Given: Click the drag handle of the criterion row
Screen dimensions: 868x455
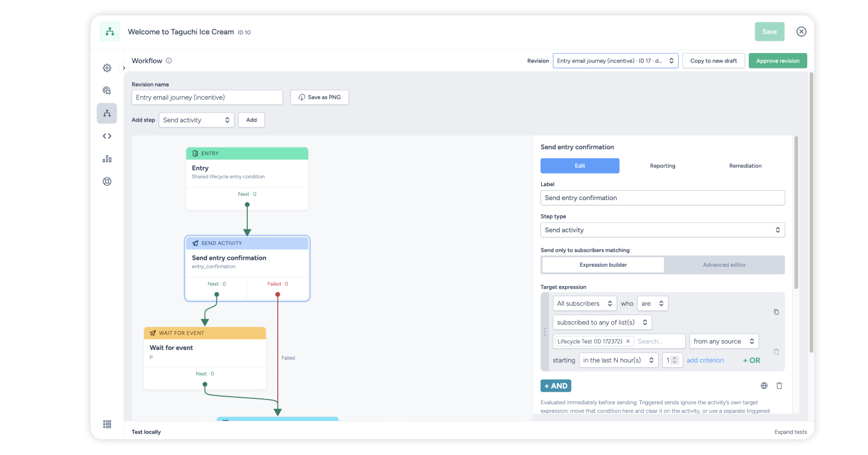Looking at the screenshot, I should (545, 332).
